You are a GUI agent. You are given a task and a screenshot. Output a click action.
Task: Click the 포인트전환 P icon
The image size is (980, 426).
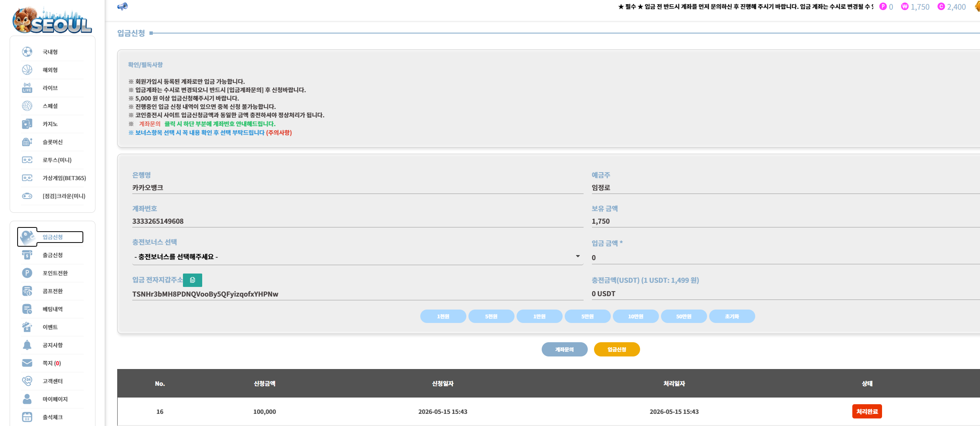coord(27,273)
